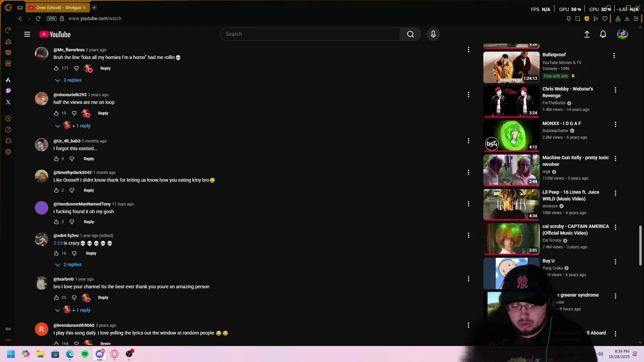Select the Oreo (Uncut) browser tab
Viewport: 644px width, 362px height.
(x=57, y=8)
